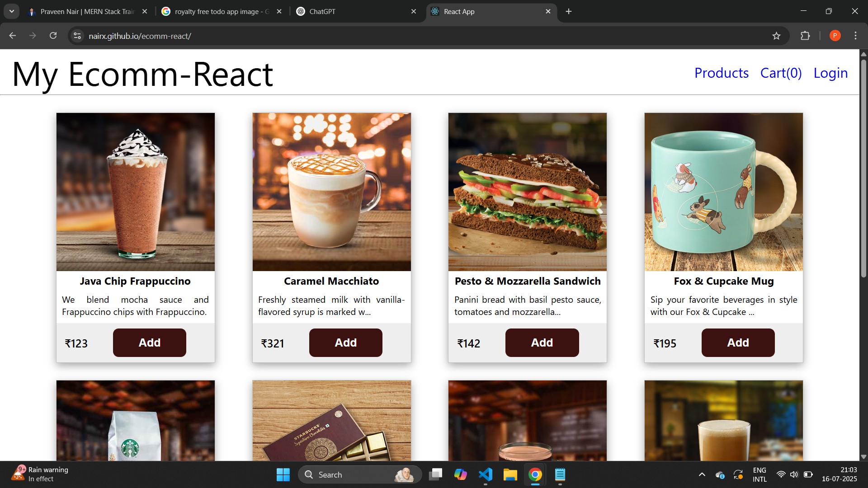Open Visual Studio Code from taskbar
868x488 pixels.
tap(485, 474)
